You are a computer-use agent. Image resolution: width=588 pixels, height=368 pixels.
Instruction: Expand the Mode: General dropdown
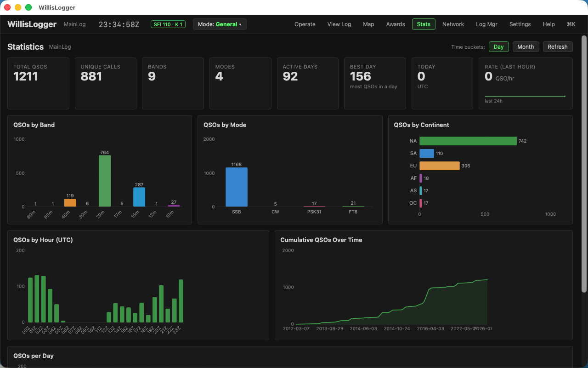[x=220, y=24]
